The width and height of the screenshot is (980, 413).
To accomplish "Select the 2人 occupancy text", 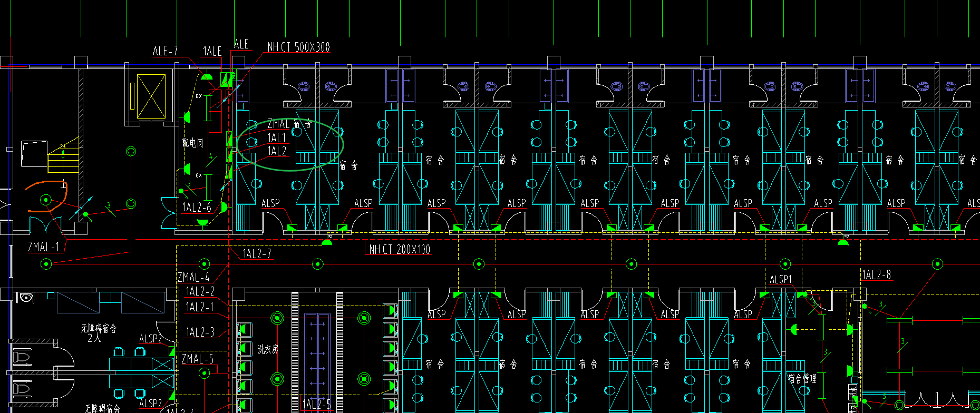I will coord(94,338).
